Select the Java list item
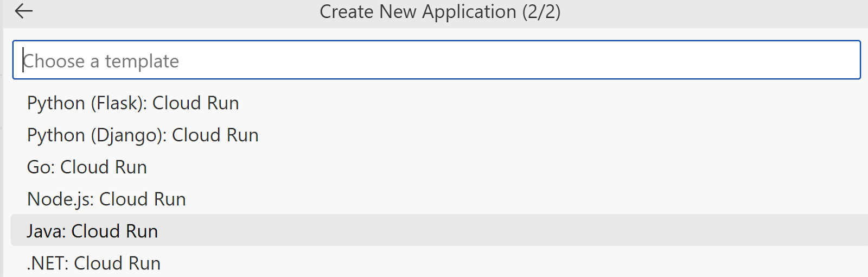This screenshot has height=277, width=868. tap(92, 231)
